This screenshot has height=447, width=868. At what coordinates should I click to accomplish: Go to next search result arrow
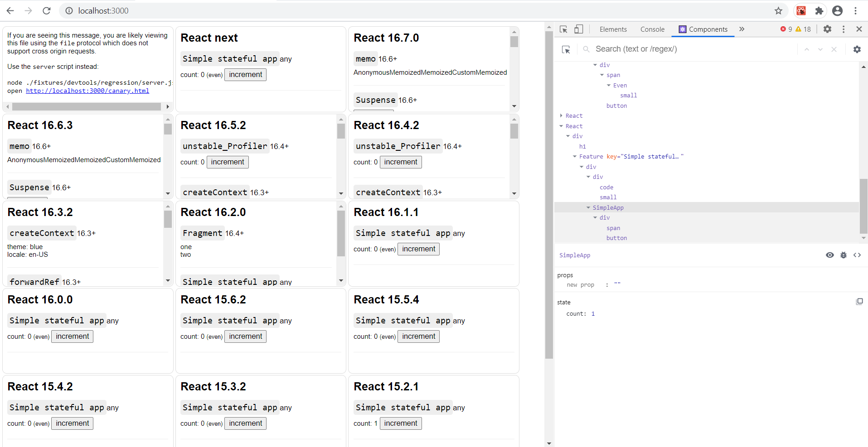point(820,49)
